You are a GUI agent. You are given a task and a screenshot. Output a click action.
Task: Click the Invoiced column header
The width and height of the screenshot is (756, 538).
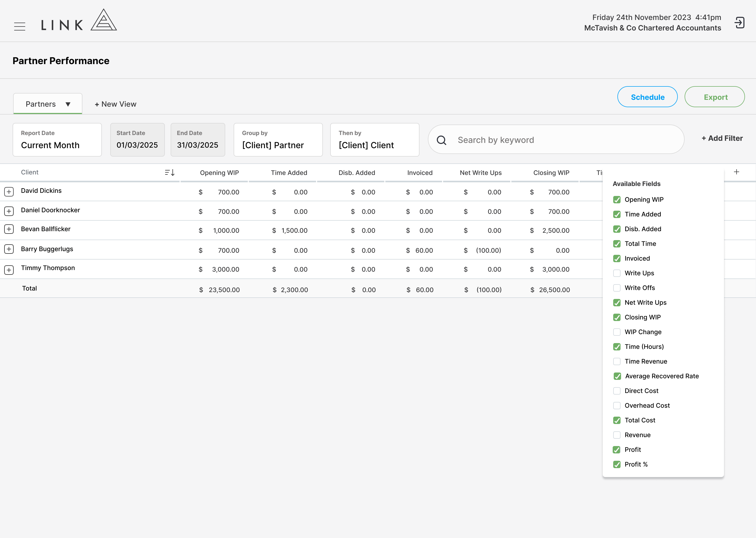420,173
